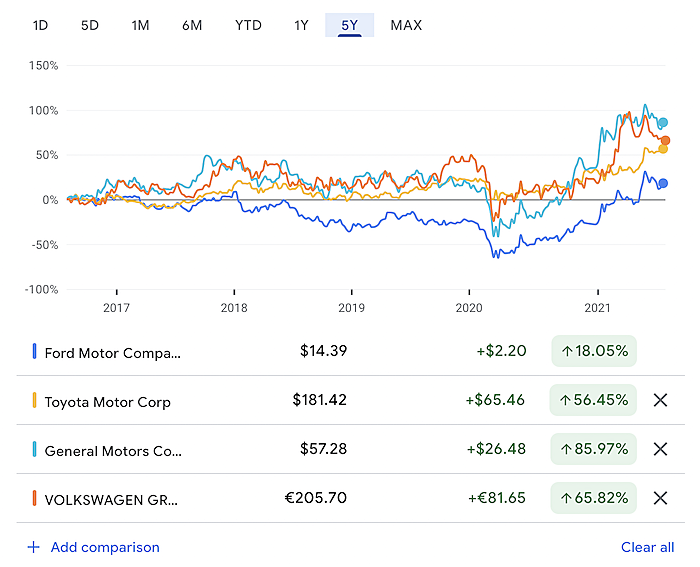
Task: Click Ford's blue color marker in list
Action: click(35, 352)
